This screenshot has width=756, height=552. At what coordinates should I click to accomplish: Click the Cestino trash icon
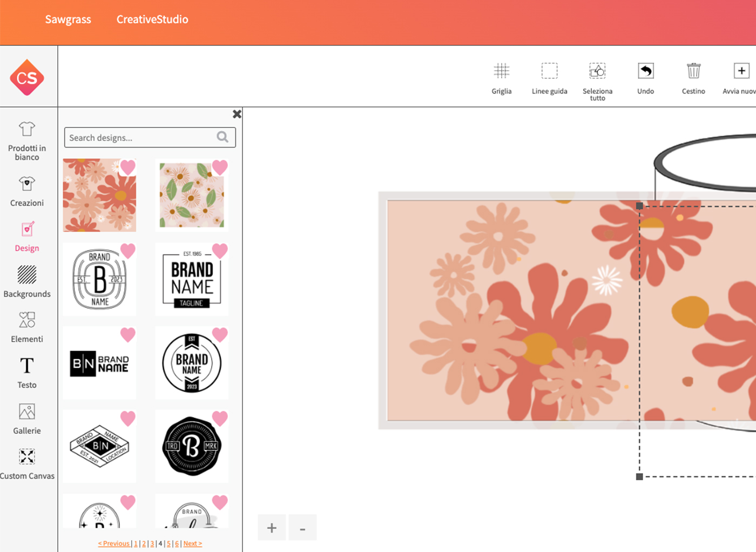click(x=693, y=71)
